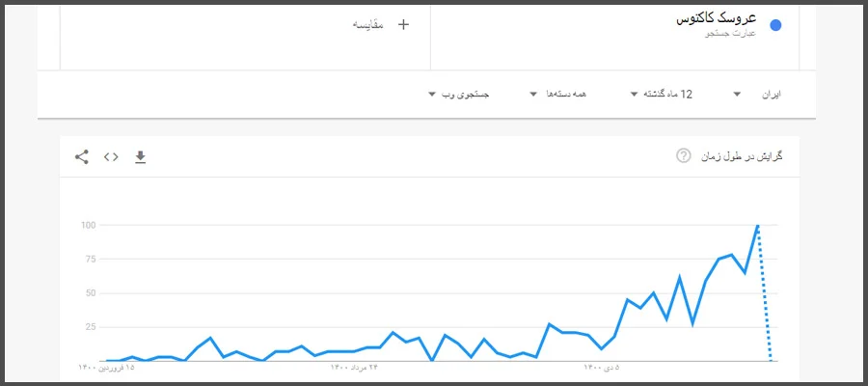This screenshot has width=868, height=386.
Task: Click the گرایش در طول زمان heading
Action: (x=742, y=155)
